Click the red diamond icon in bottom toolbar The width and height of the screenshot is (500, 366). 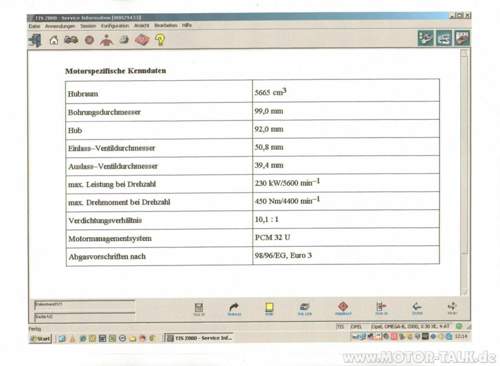[343, 308]
